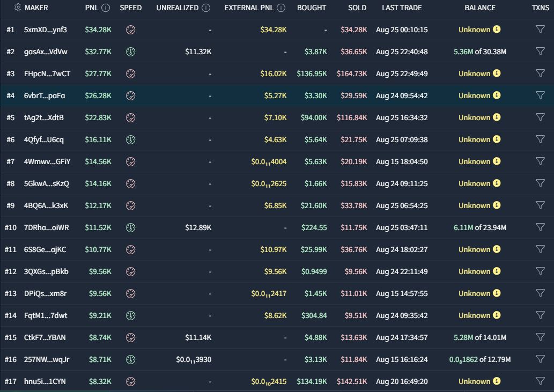Click speed gauge icon for FqtM1...7dwt

[x=131, y=316]
